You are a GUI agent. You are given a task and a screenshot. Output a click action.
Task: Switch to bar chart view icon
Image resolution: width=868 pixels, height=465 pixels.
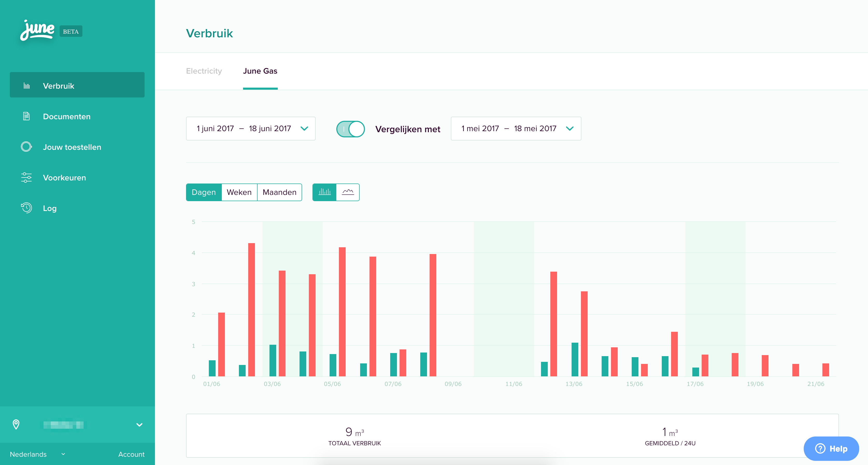(x=324, y=192)
